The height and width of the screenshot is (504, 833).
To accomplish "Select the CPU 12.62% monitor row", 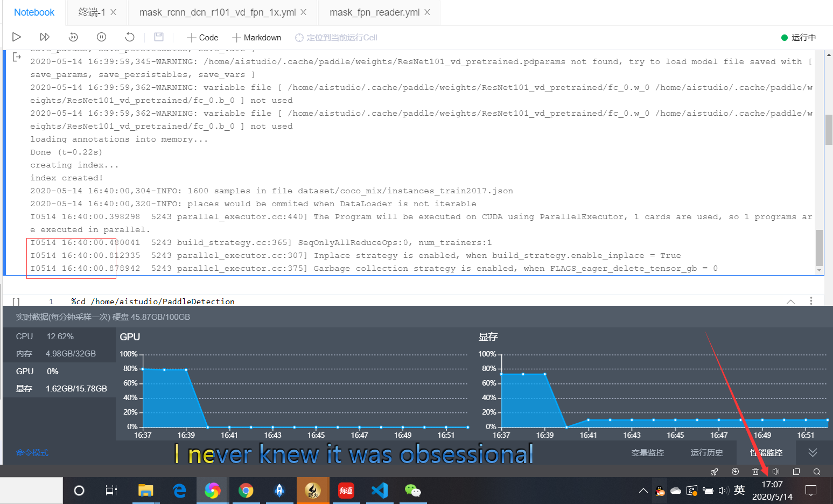I will click(x=59, y=337).
